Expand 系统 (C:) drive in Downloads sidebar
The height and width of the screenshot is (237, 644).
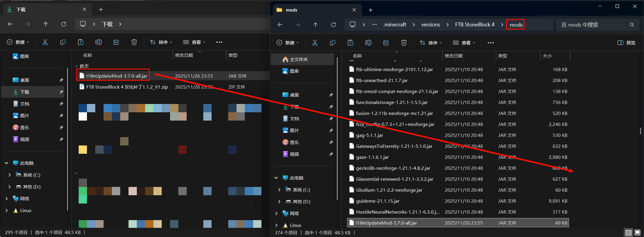pyautogui.click(x=9, y=175)
